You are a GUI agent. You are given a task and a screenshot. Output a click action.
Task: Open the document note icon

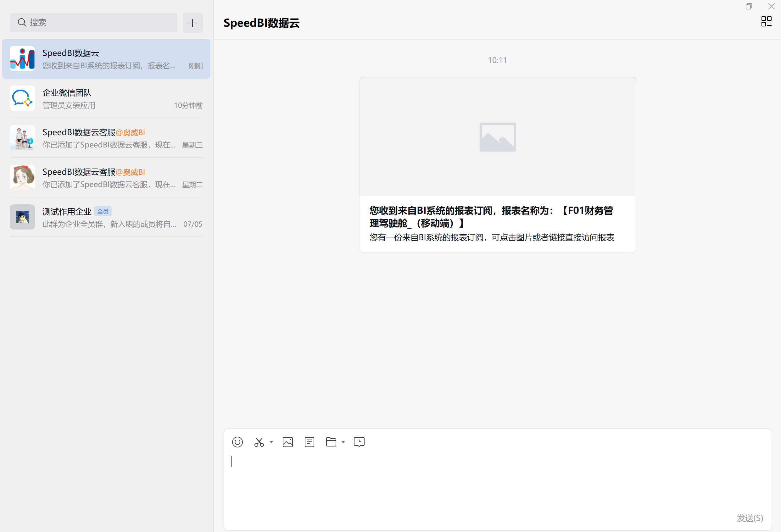(x=310, y=442)
